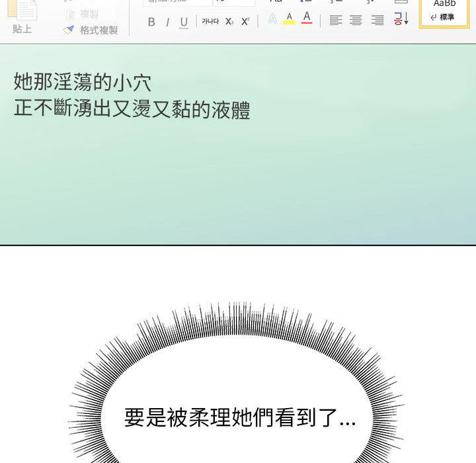
Task: Apply the yellow text highlight color
Action: pos(289,19)
